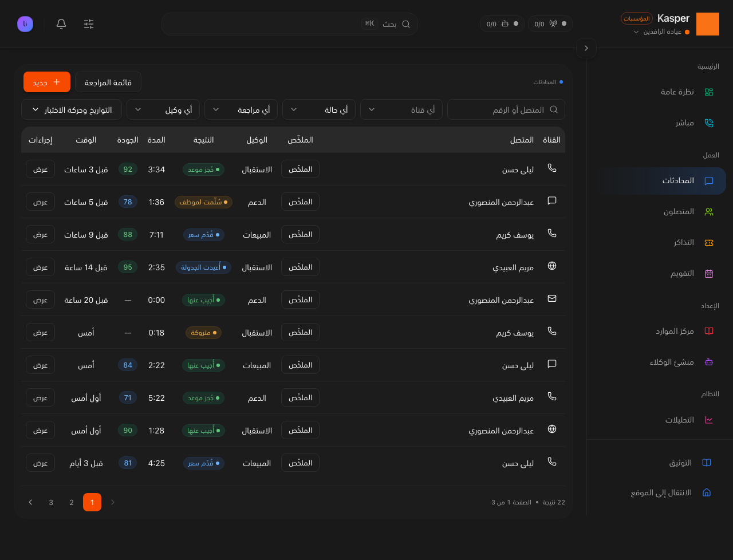Viewport: 733px width, 560px height.
Task: Select المحادثات in the sidebar
Action: click(x=659, y=181)
